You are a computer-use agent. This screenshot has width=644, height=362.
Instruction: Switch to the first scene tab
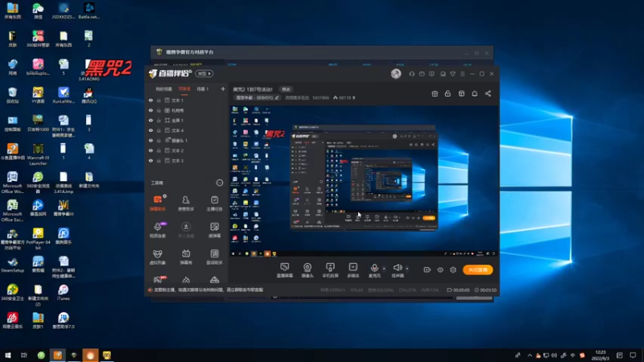click(x=163, y=89)
